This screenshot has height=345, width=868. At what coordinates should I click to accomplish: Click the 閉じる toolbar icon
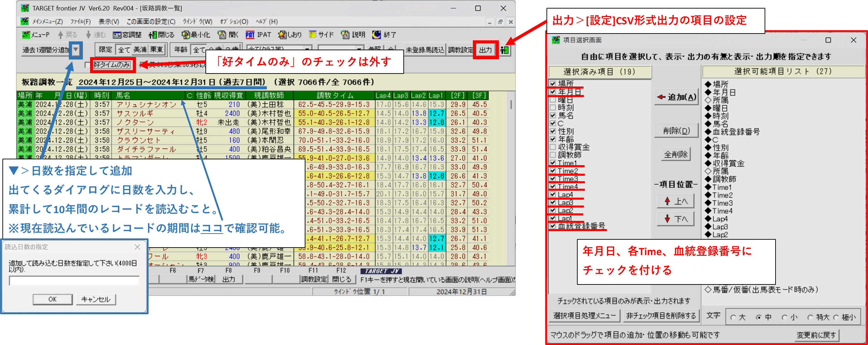coord(153,35)
